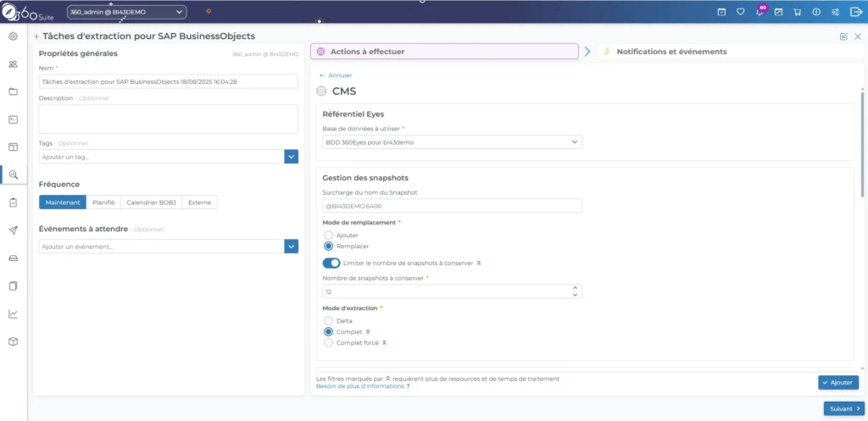This screenshot has height=421, width=868.
Task: Click the Description text field
Action: 169,119
